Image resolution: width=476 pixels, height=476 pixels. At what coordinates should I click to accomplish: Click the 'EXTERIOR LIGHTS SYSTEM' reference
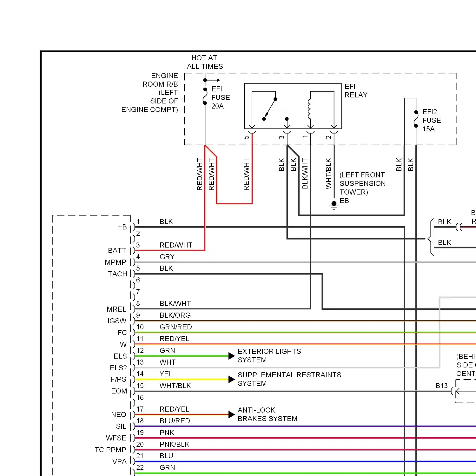(269, 356)
